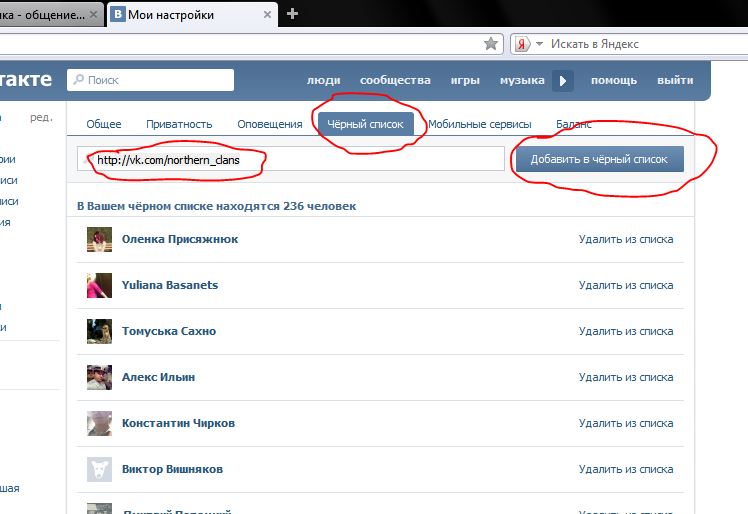Viewport: 748px width, 514px height.
Task: Remove Алекс Ильин from blacklist
Action: (626, 377)
